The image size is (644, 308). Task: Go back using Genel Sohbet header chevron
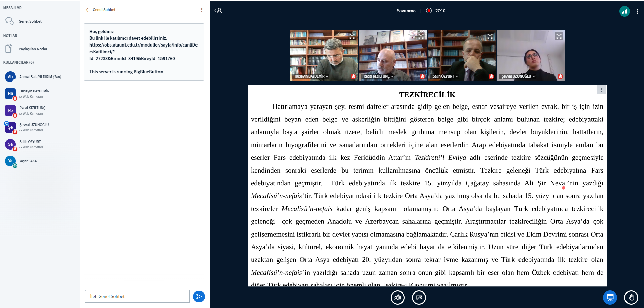(x=88, y=10)
